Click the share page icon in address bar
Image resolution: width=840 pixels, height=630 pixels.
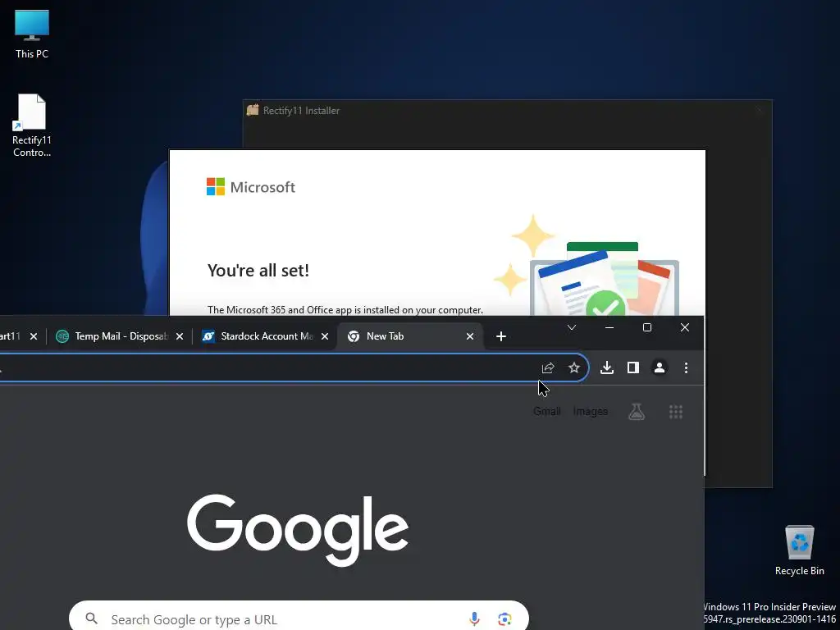coord(547,368)
